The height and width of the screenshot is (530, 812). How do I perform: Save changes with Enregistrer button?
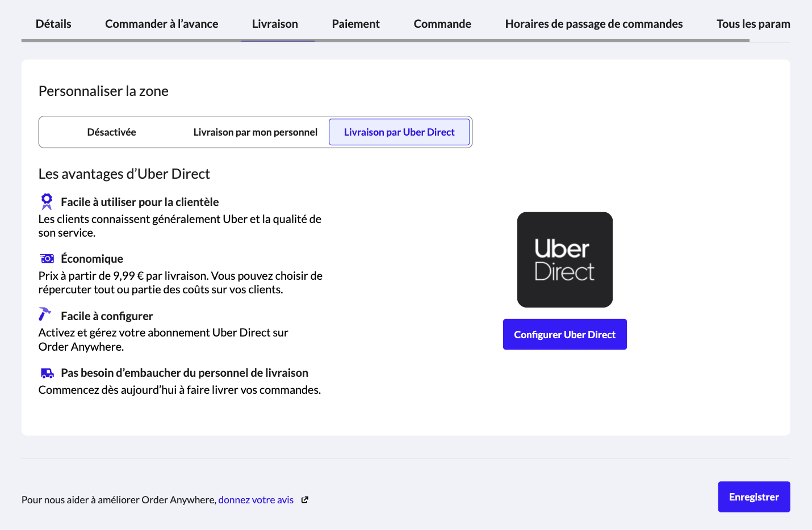[754, 497]
